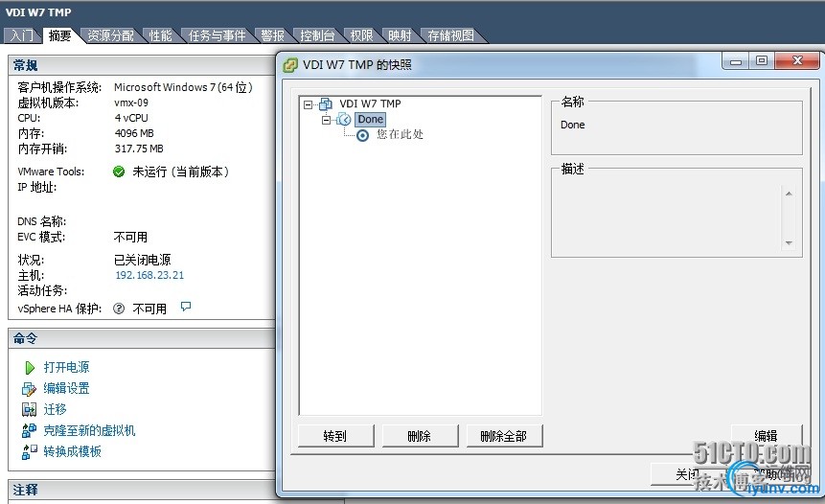825x504 pixels.
Task: Open host link 192.168.23.21
Action: (x=149, y=275)
